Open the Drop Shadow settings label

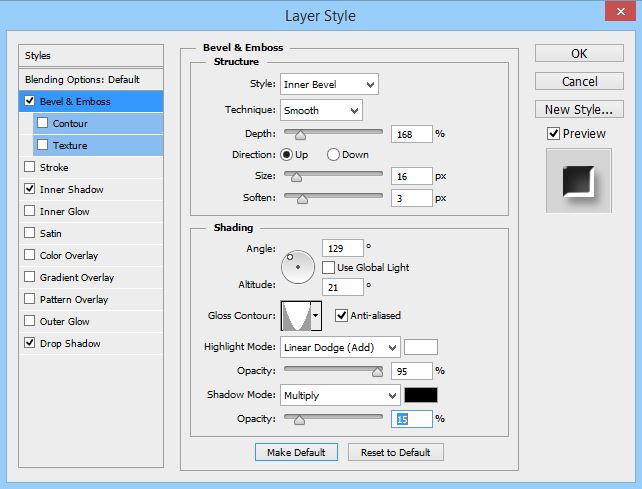70,344
